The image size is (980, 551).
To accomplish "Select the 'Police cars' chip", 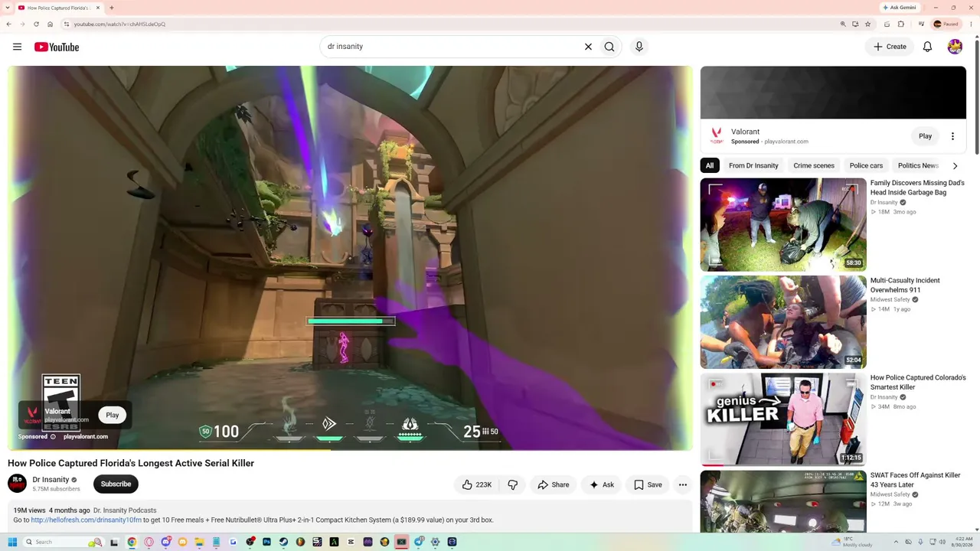I will [x=866, y=165].
